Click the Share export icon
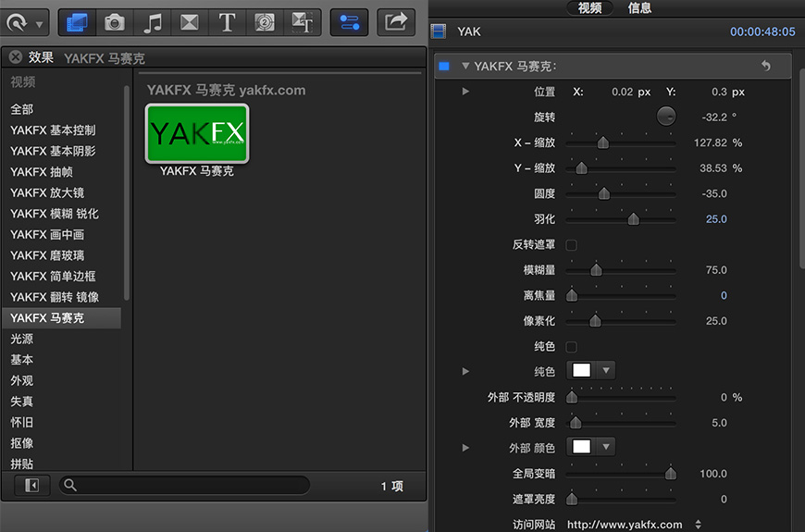Image resolution: width=805 pixels, height=532 pixels. click(x=396, y=22)
